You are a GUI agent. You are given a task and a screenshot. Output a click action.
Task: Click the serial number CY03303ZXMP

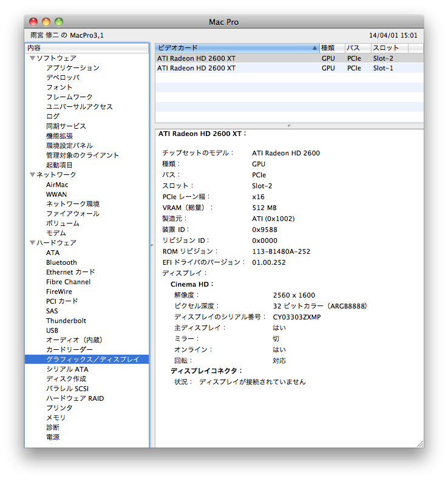[297, 317]
